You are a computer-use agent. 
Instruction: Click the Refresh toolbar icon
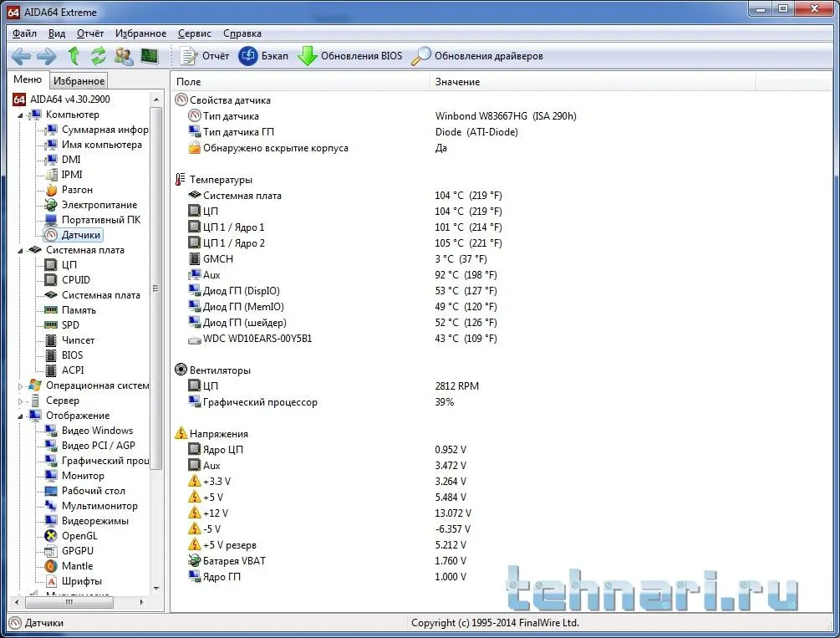[x=98, y=56]
